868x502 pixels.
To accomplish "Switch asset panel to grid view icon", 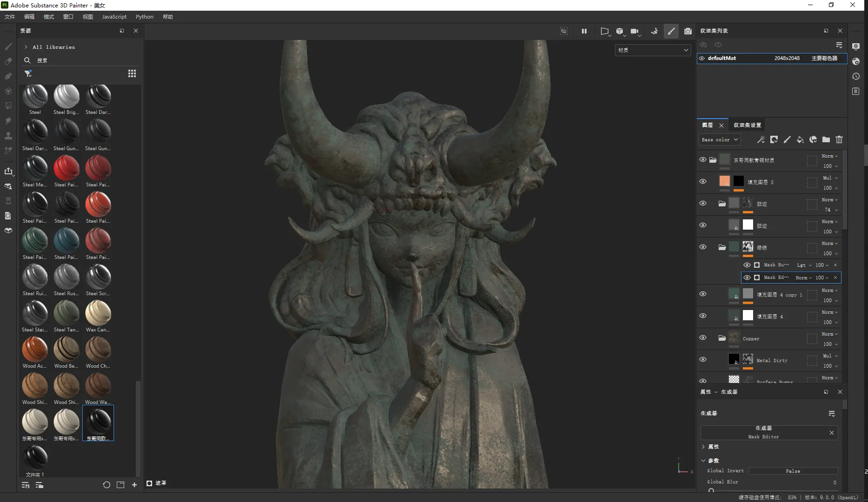I will pos(132,73).
